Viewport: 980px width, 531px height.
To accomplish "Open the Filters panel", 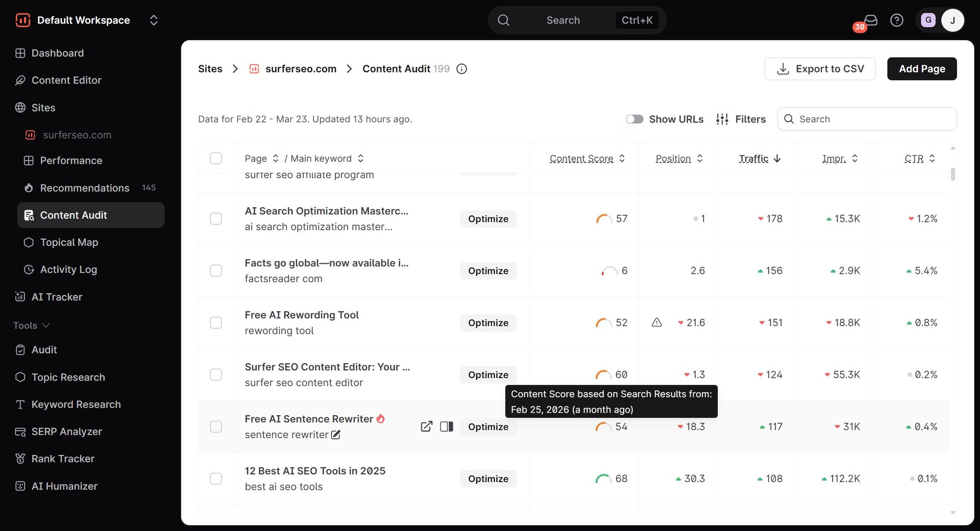I will [741, 119].
